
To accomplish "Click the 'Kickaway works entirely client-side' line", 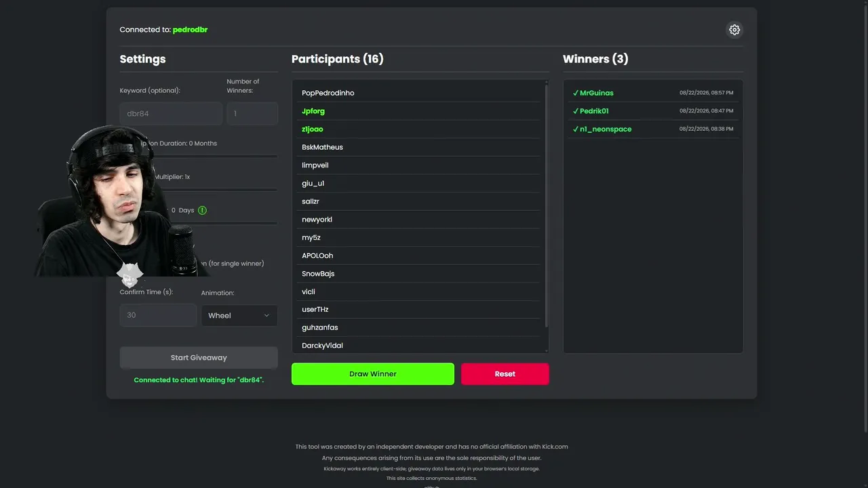I will pyautogui.click(x=432, y=469).
